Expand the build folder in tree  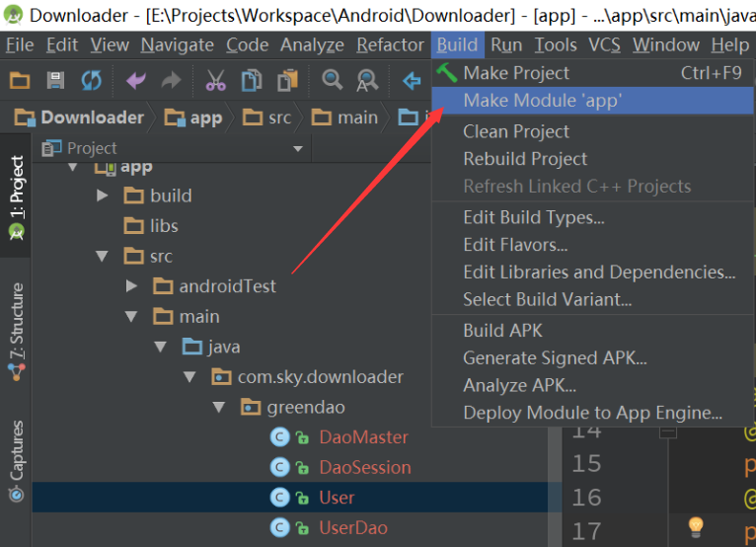click(103, 195)
